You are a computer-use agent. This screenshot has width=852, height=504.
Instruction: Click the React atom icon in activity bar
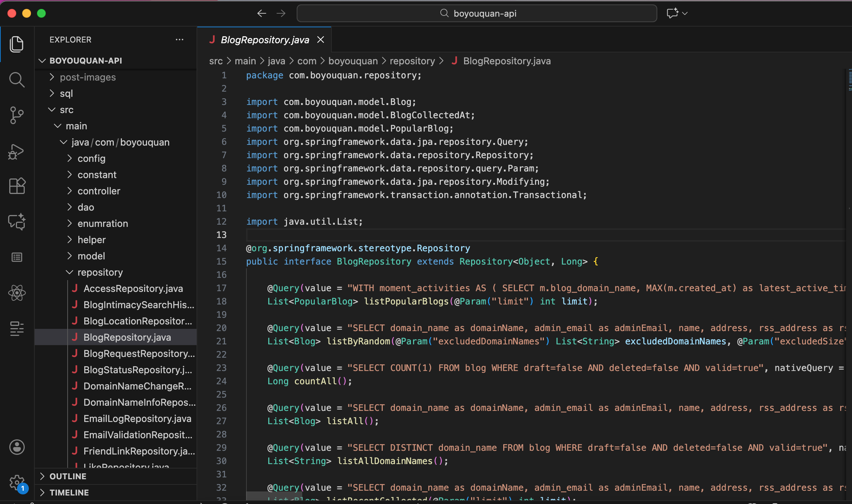pos(17,293)
